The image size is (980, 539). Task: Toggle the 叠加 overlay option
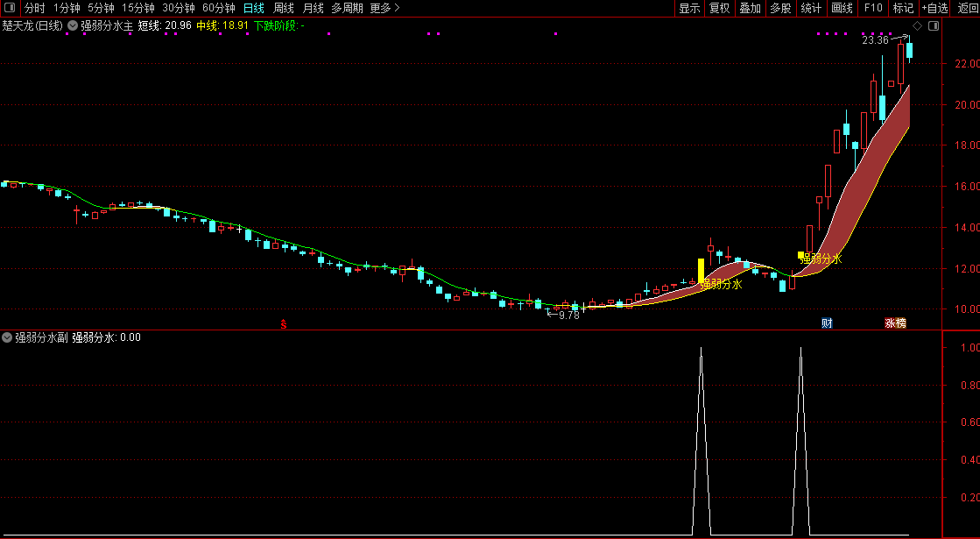pos(750,8)
